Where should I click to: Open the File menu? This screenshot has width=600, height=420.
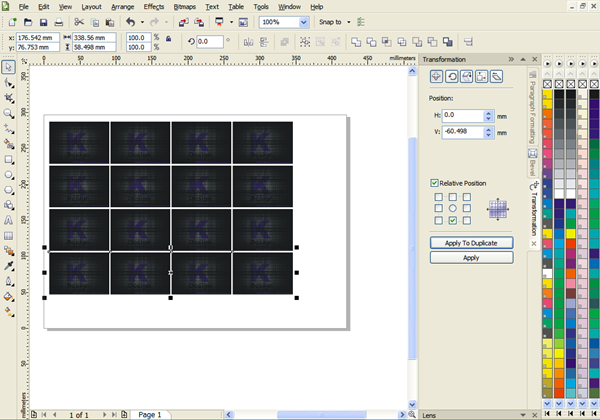tap(23, 7)
